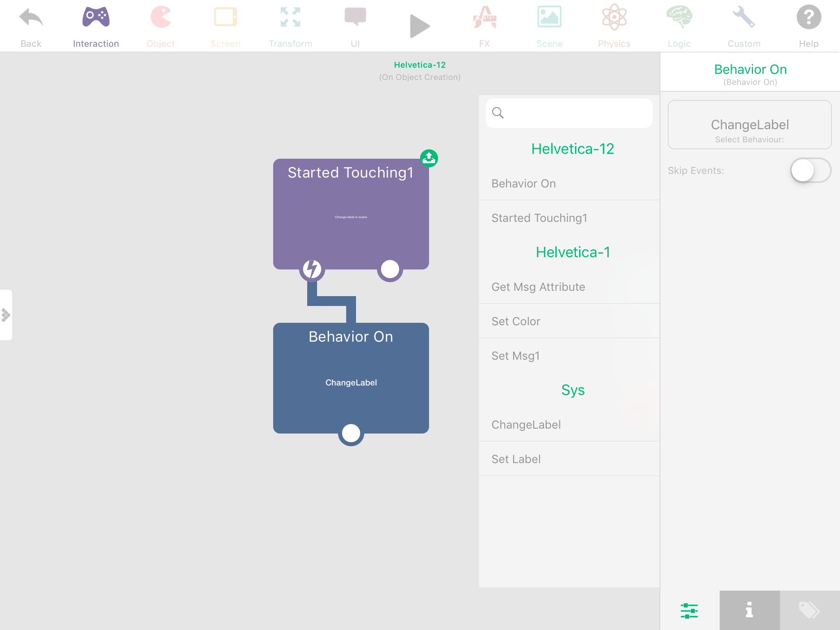Choose Get Msg Attribute entry
The width and height of the screenshot is (840, 630).
coord(538,287)
